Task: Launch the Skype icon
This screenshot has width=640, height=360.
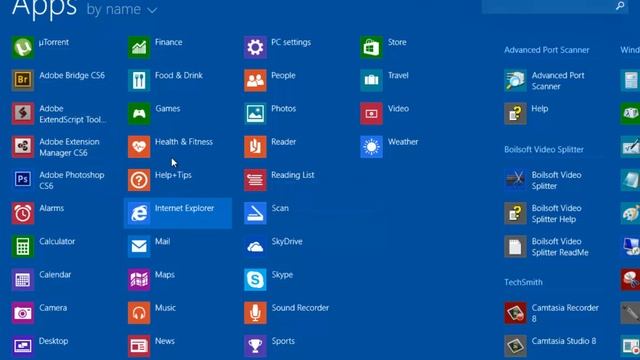Action: pyautogui.click(x=255, y=280)
